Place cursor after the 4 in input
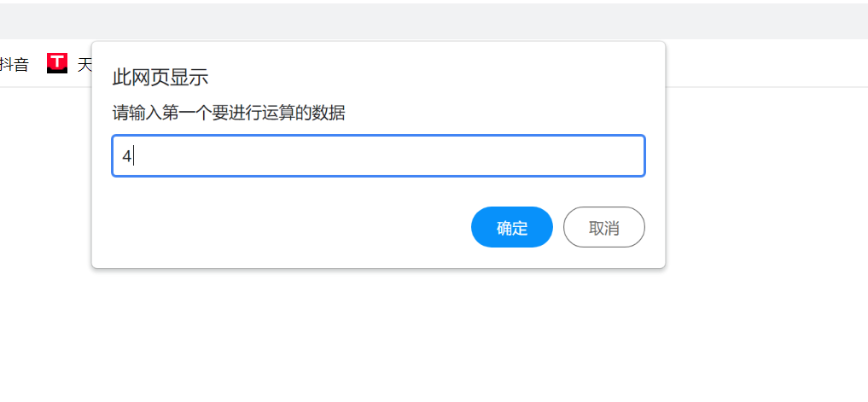 tap(134, 156)
